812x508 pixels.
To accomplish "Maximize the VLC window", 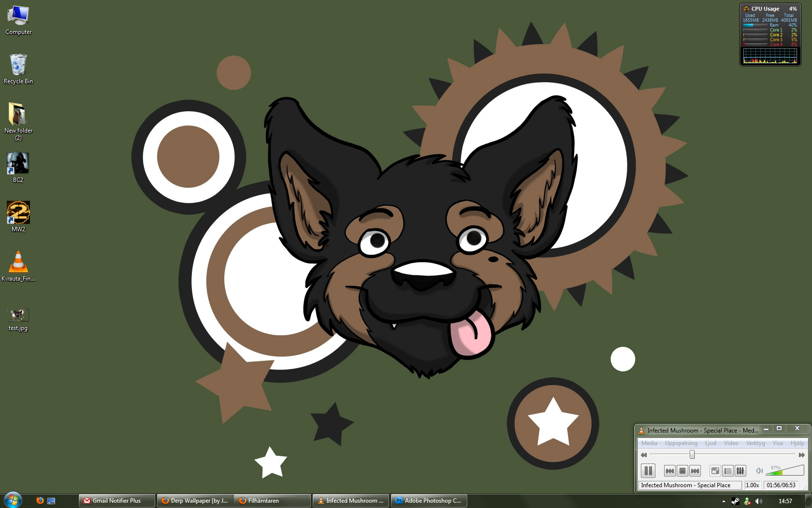I will pyautogui.click(x=779, y=429).
